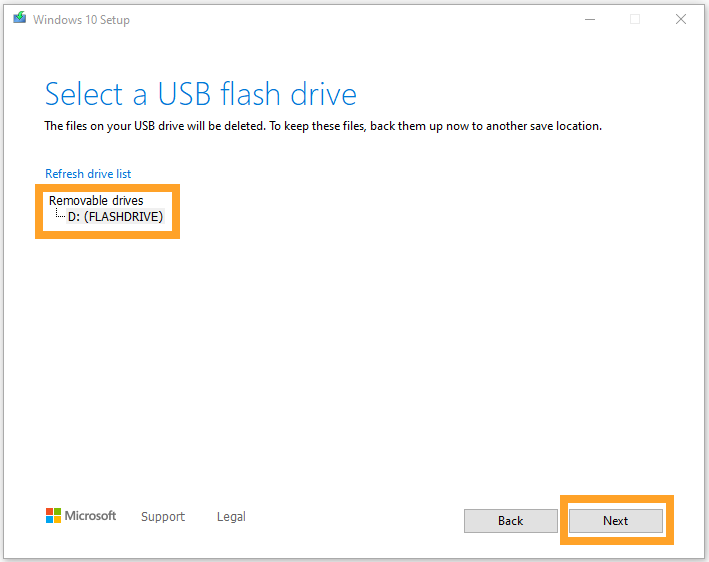Screen dimensions: 709x562
Task: Go back with the Back button
Action: pos(510,521)
